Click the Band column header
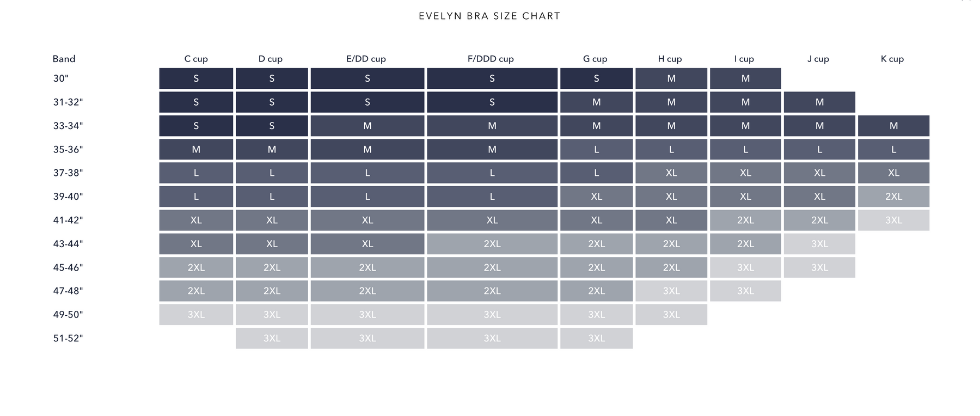Screen dimensions: 980x416 64,59
